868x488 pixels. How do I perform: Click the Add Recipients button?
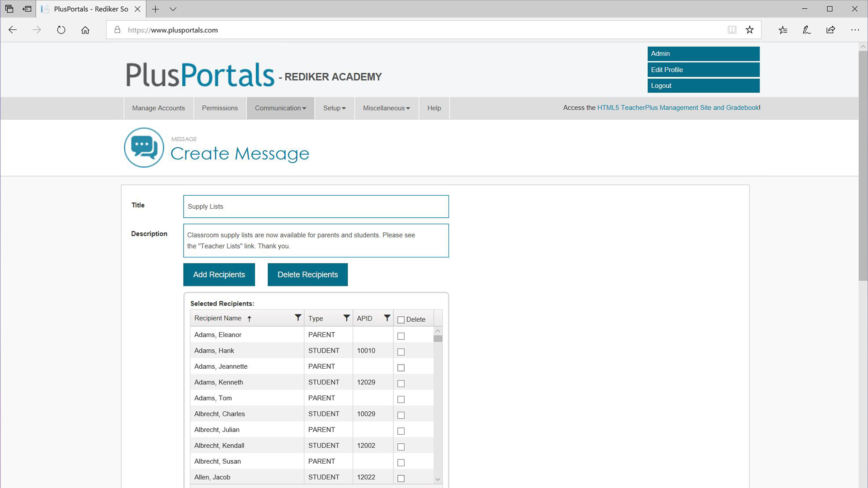point(219,275)
